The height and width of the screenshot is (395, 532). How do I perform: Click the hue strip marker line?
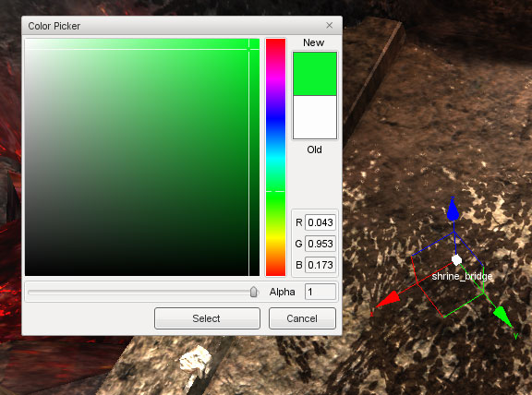(275, 192)
